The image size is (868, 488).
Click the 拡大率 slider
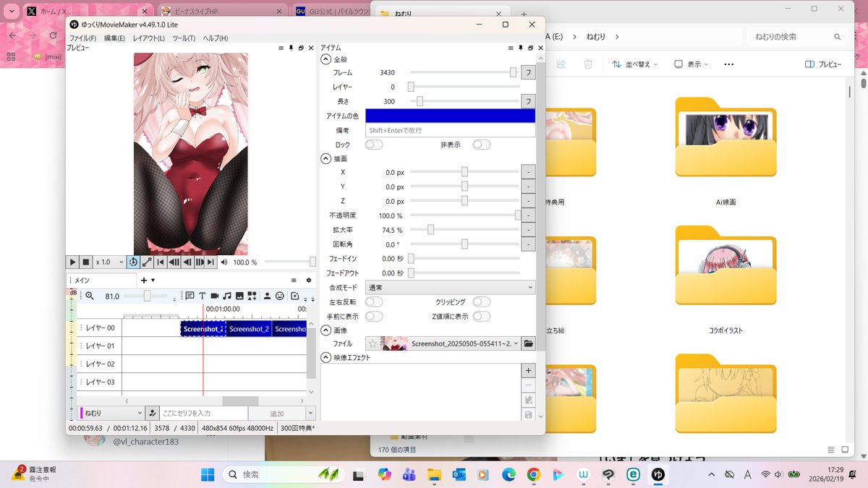464,230
